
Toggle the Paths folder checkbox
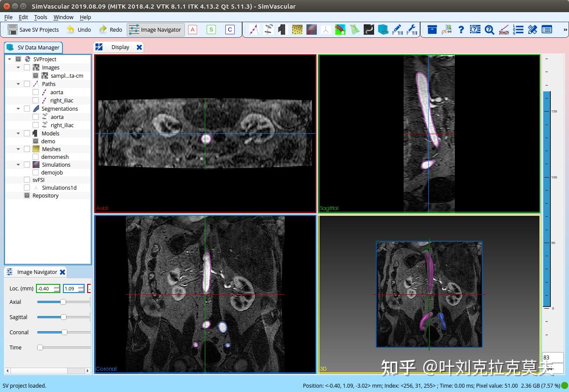(x=27, y=84)
